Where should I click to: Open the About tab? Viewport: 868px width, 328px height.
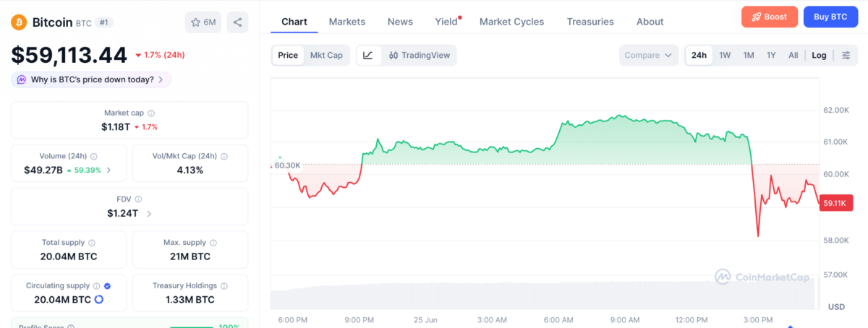[650, 22]
